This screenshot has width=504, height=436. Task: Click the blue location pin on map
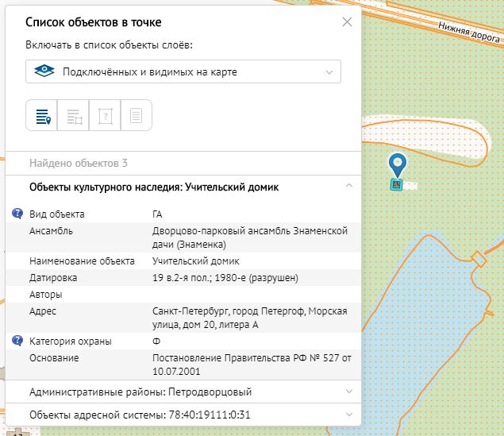[398, 164]
